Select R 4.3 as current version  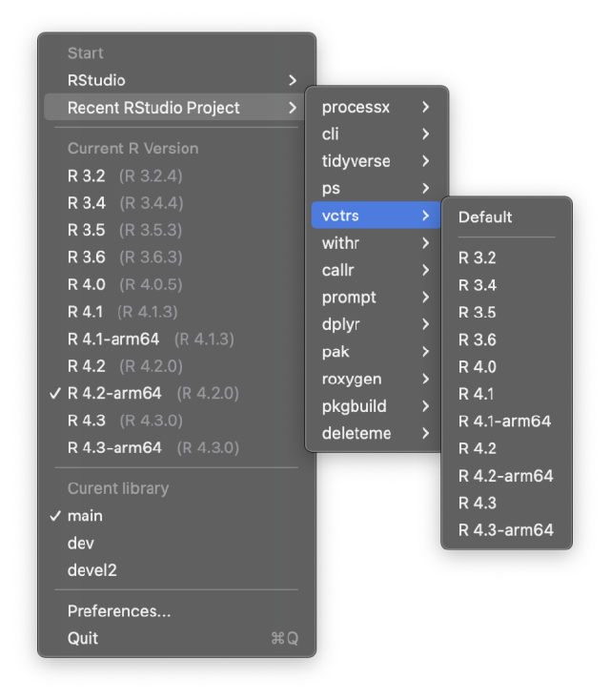[87, 421]
